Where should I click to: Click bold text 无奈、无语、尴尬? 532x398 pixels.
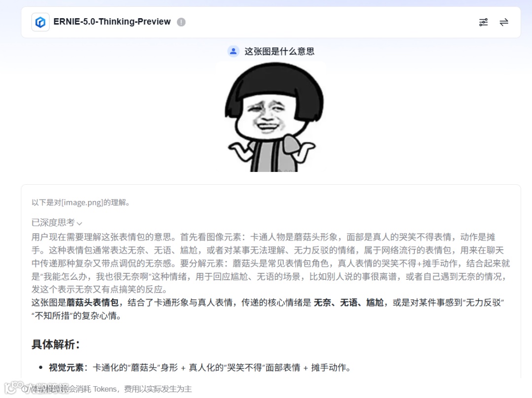(x=349, y=302)
